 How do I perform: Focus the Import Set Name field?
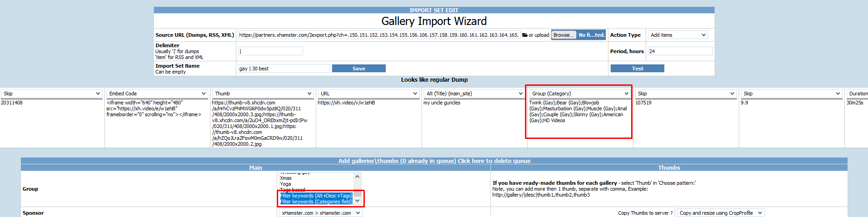(284, 69)
